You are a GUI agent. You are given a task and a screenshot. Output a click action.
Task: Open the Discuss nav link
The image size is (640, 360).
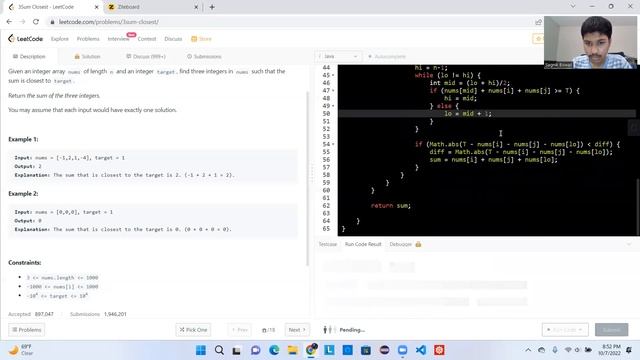coord(173,39)
